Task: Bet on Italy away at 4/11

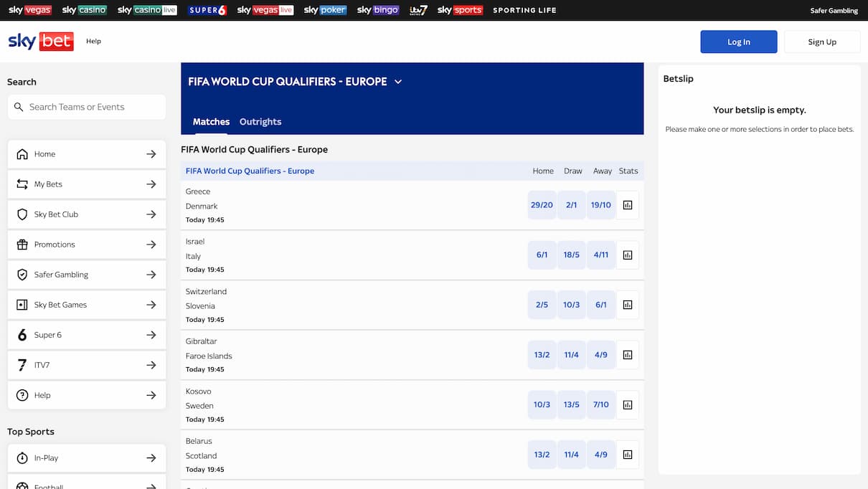Action: coord(601,255)
